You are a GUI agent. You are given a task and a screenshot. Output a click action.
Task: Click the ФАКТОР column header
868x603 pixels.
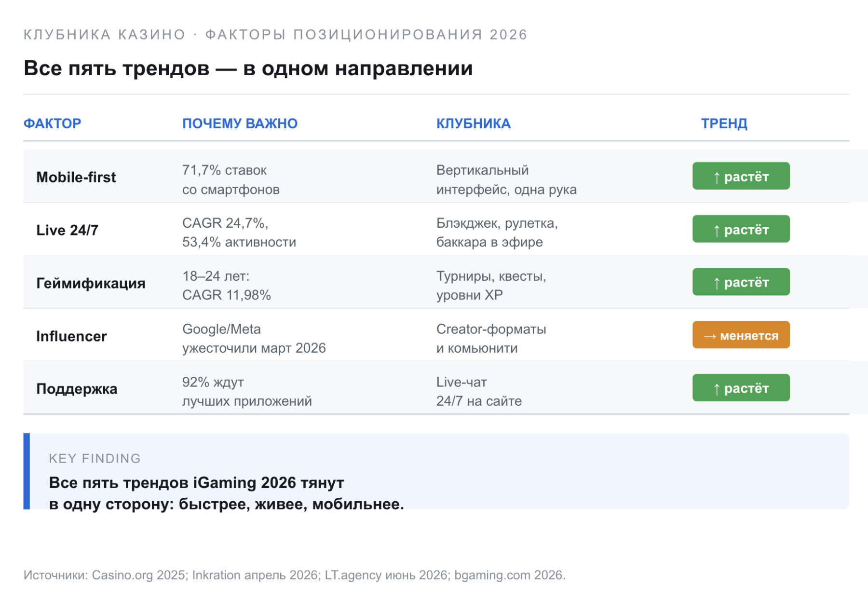point(52,123)
